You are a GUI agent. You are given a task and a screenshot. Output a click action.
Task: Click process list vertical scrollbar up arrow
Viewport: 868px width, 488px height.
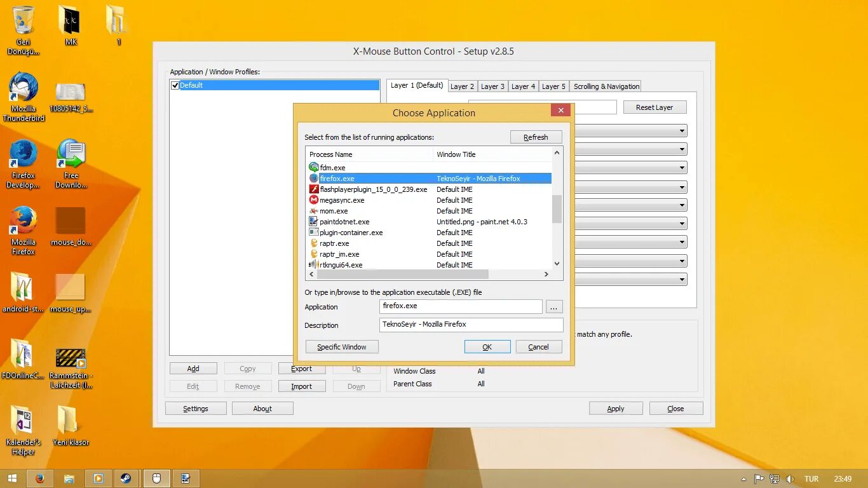pos(557,152)
